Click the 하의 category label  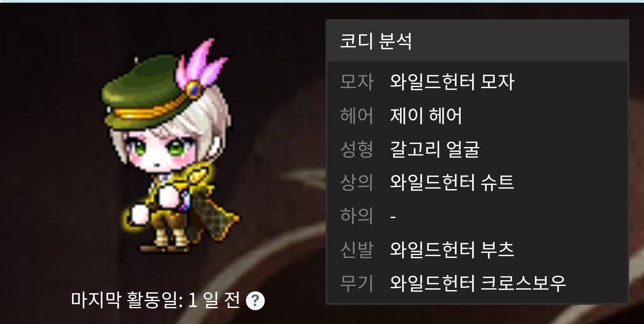[x=356, y=216]
